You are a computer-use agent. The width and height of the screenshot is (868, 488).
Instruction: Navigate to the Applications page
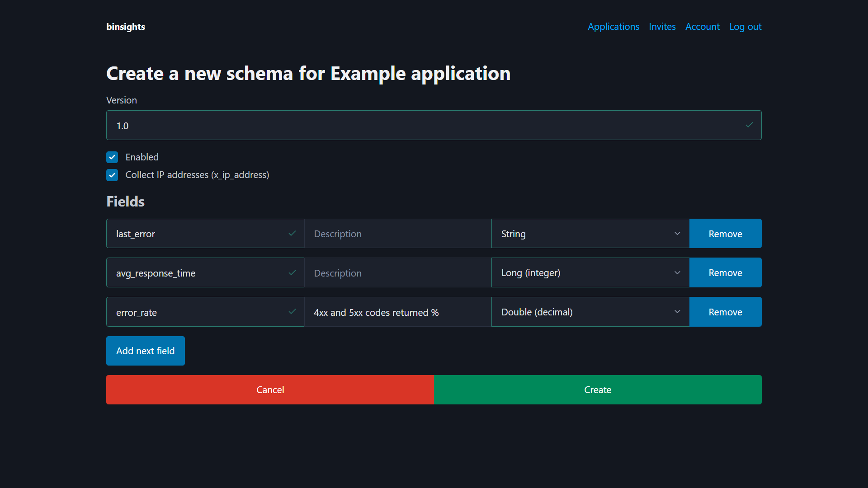point(613,27)
